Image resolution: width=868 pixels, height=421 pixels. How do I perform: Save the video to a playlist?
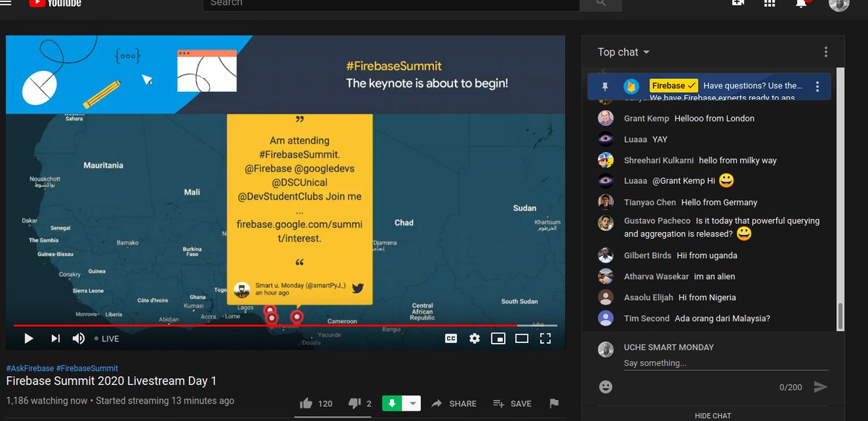(512, 404)
